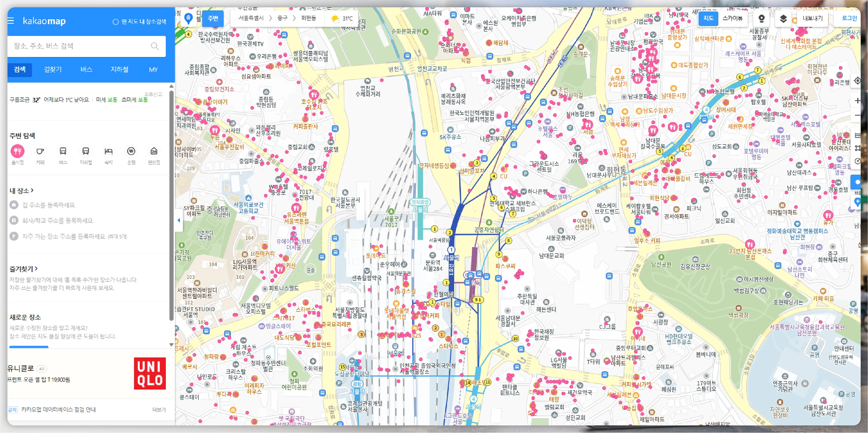Viewport: 868px width, 433px height.
Task: Click the distance measuring ruler icon
Action: (x=858, y=135)
